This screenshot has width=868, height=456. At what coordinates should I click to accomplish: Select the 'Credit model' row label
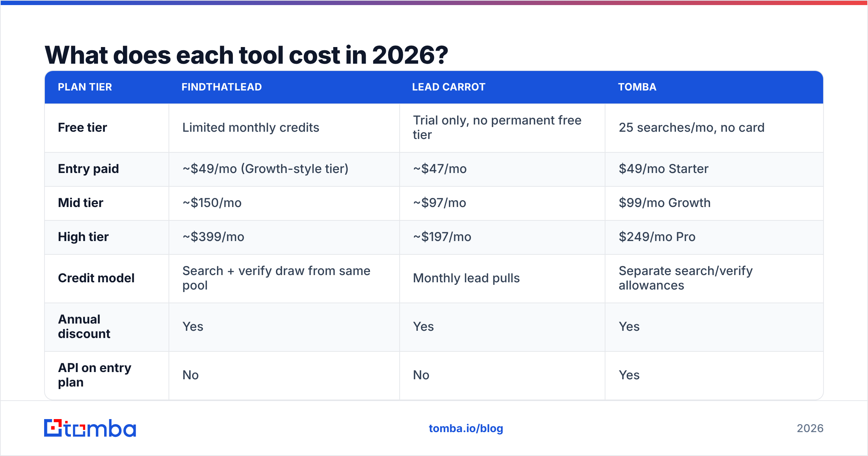(96, 278)
